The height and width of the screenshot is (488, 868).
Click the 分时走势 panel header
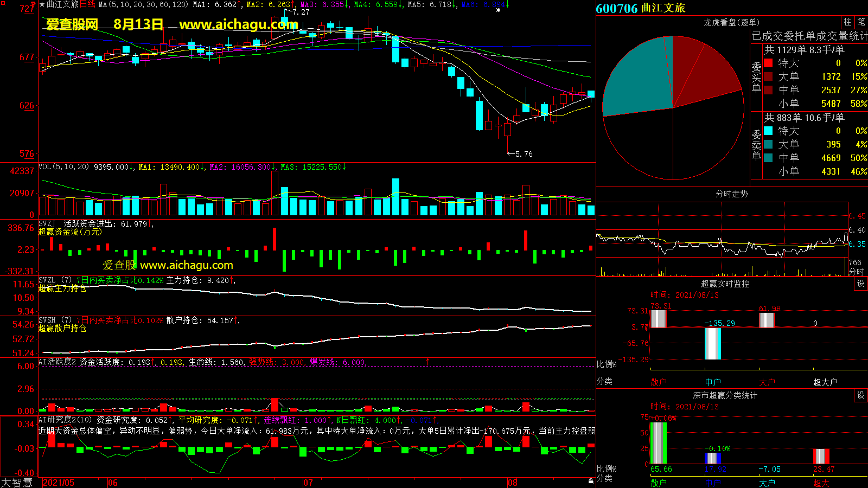tap(731, 194)
